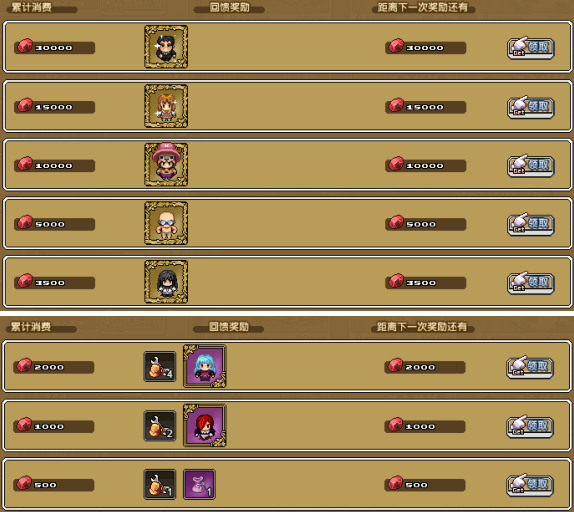Click the meat item with quantity 2
Image resolution: width=574 pixels, height=512 pixels.
click(x=160, y=426)
